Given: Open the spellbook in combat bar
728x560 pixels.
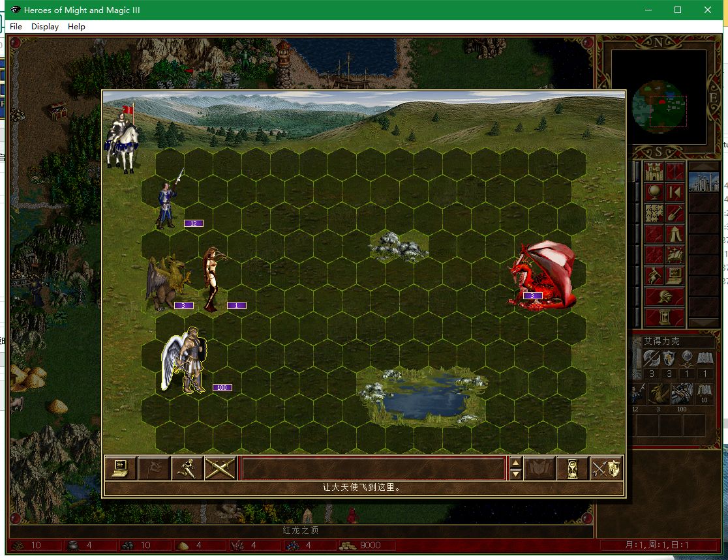Looking at the screenshot, I should tap(539, 467).
